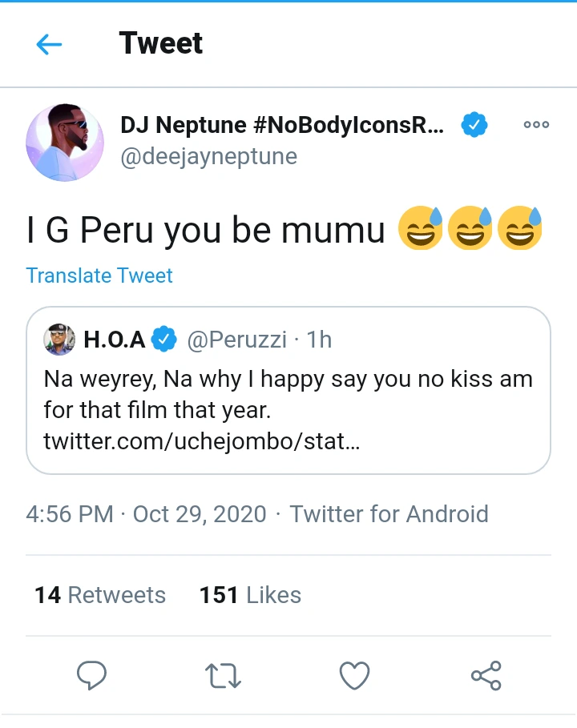Image resolution: width=577 pixels, height=728 pixels.
Task: Tap the back arrow icon
Action: [49, 45]
